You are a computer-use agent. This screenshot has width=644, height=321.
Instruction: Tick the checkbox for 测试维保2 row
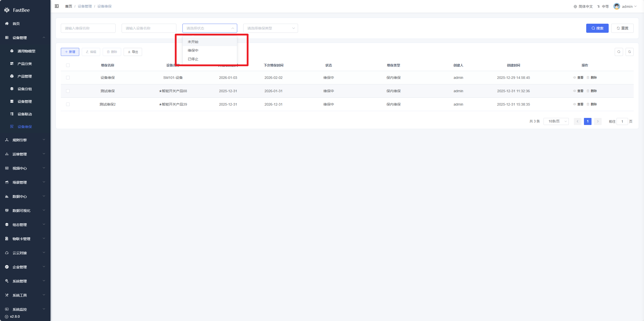pos(68,104)
